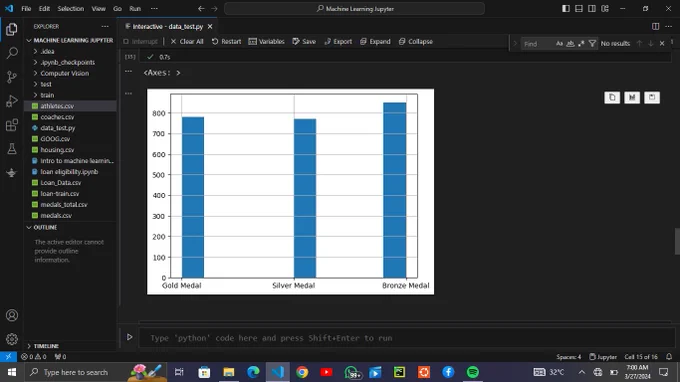Open the Selection menu
The height and width of the screenshot is (382, 680).
click(71, 9)
